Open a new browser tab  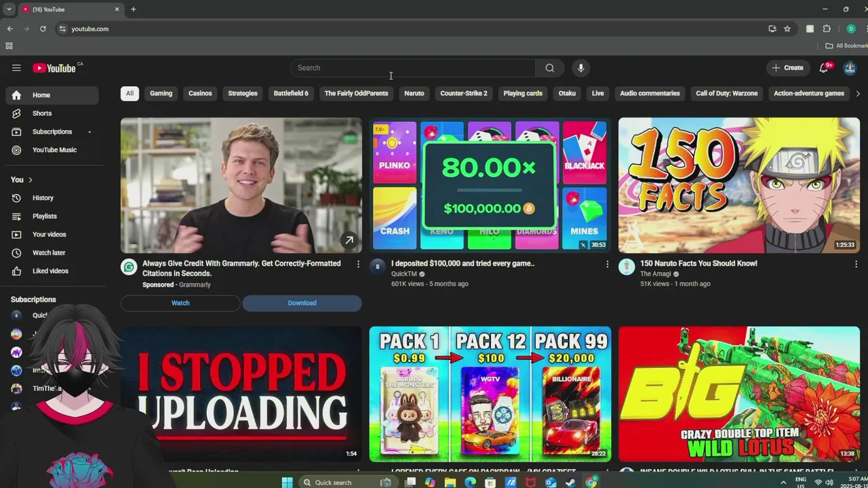pos(133,9)
